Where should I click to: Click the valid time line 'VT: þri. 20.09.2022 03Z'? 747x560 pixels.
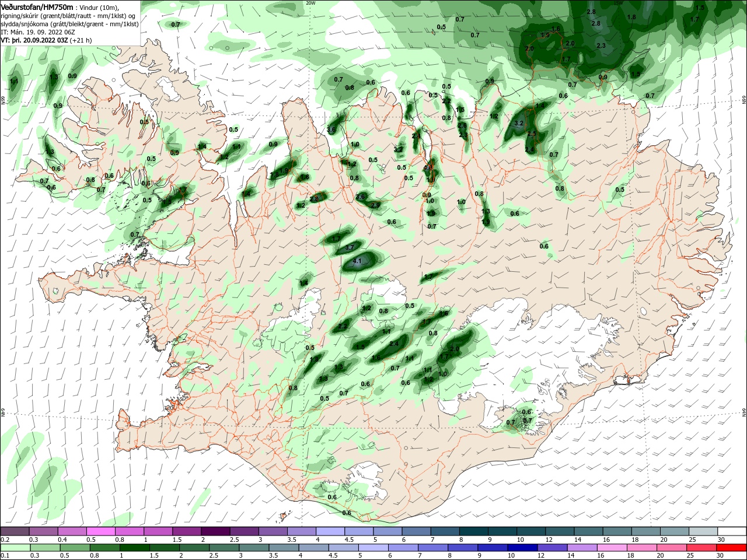pos(34,40)
